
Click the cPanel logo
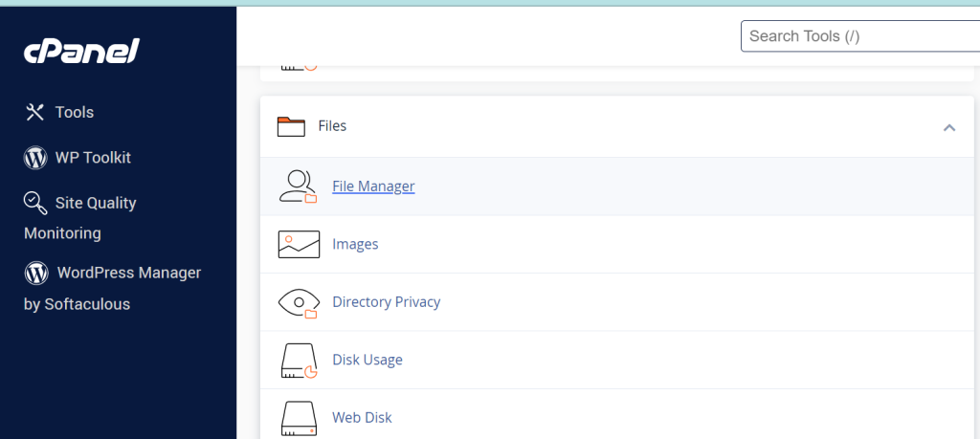[82, 52]
